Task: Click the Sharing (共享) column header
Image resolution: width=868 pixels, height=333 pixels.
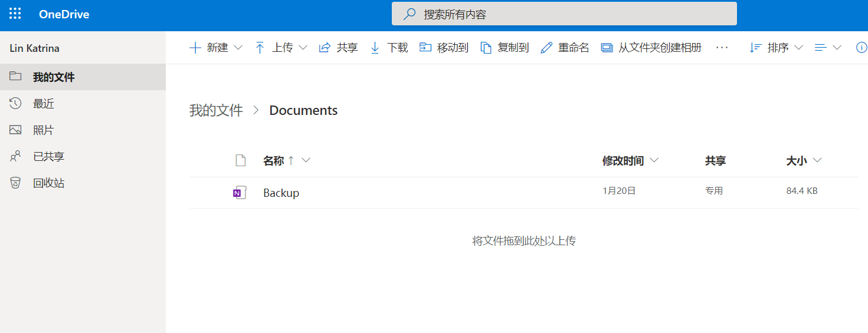Action: 715,160
